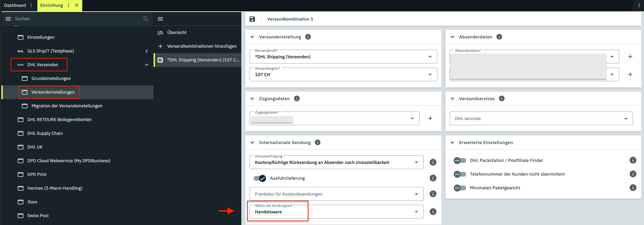Toggle Telefonnummer der Kunden nicht übermitteln
Image resolution: width=644 pixels, height=225 pixels.
[x=460, y=174]
